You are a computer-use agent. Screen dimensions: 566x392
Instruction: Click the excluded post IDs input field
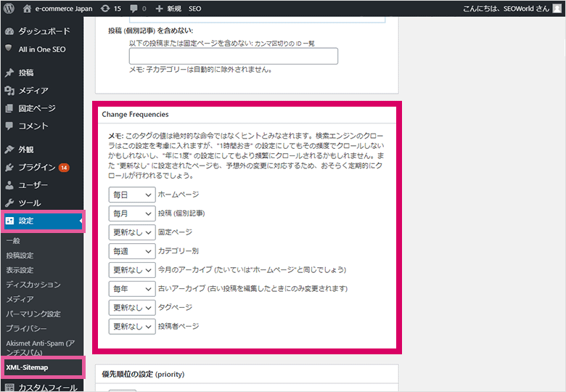click(234, 56)
